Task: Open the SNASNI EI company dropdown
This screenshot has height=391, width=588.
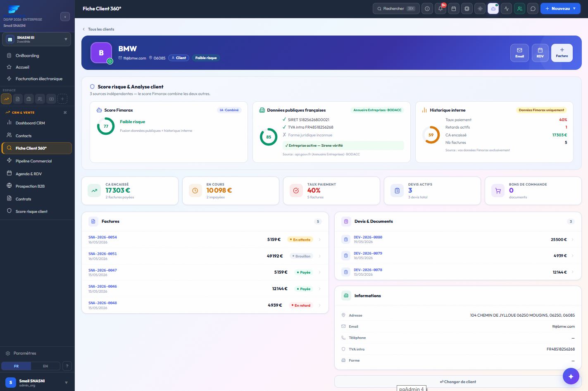Action: (36, 39)
